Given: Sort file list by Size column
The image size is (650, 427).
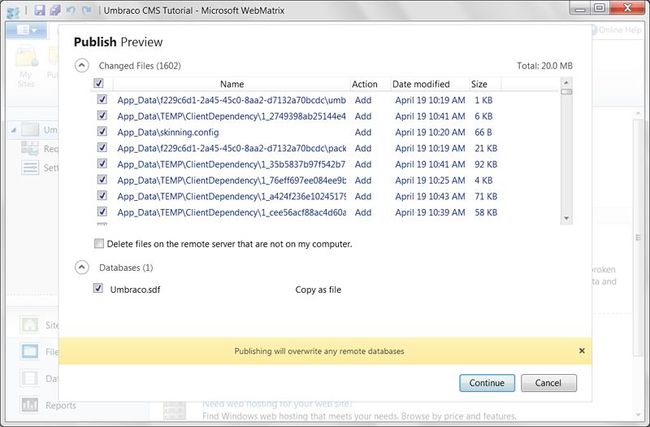Looking at the screenshot, I should click(479, 84).
